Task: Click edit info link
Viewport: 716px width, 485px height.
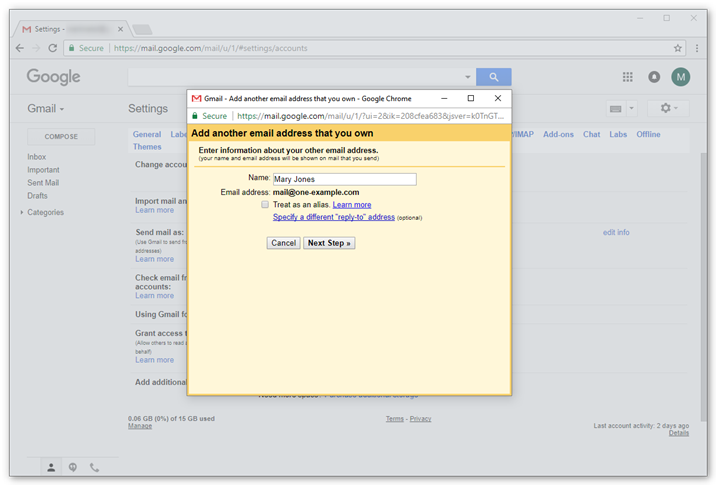Action: [616, 232]
